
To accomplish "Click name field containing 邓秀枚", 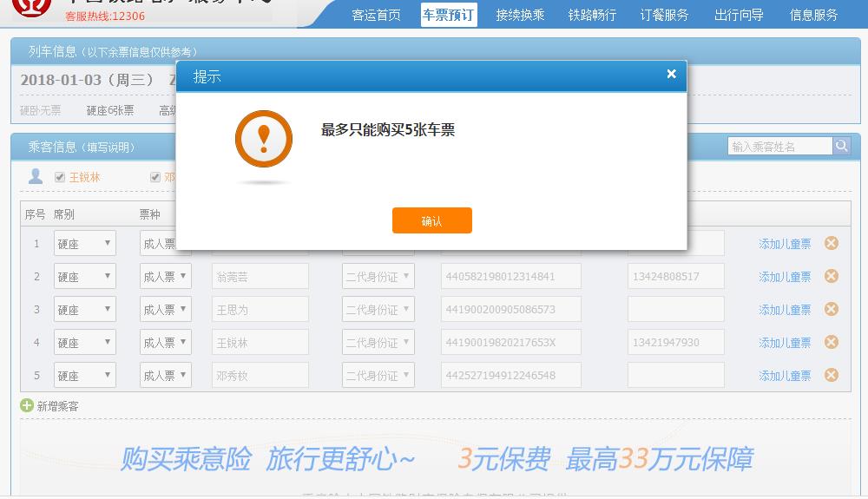I will click(260, 375).
